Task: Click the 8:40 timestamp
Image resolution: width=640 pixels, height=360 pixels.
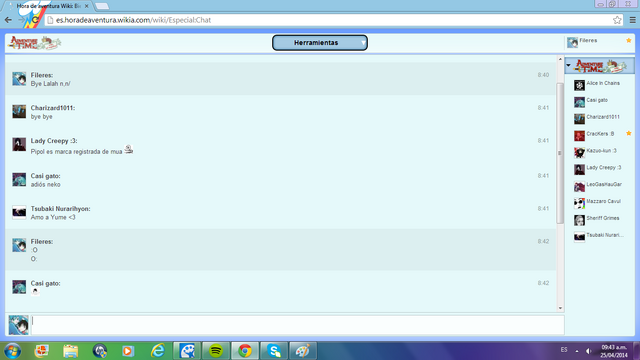Action: 543,75
